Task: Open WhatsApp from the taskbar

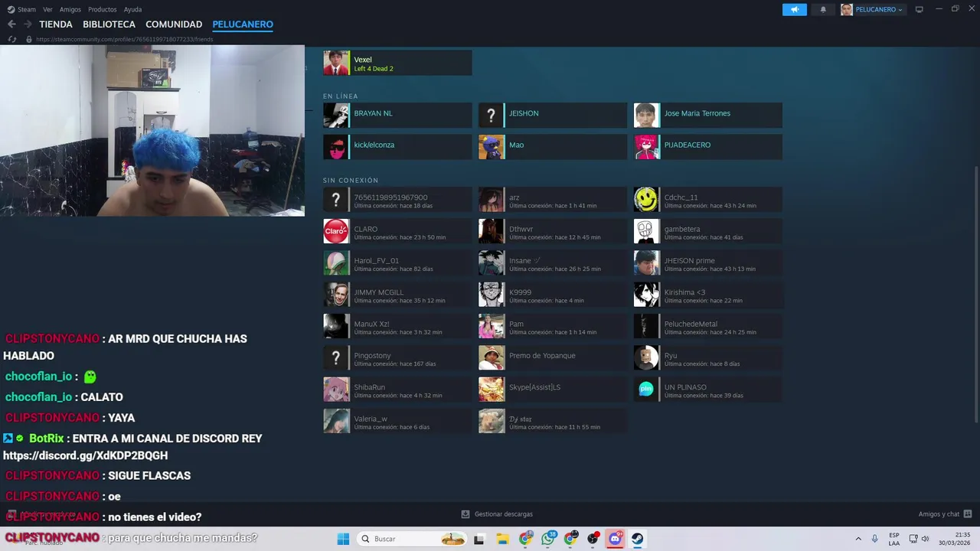Action: pos(548,539)
